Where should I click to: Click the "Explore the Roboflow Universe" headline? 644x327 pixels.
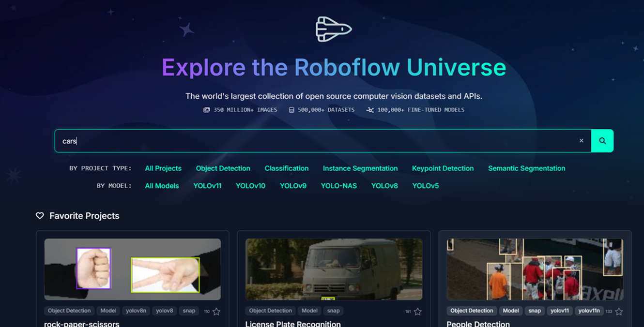tap(334, 67)
